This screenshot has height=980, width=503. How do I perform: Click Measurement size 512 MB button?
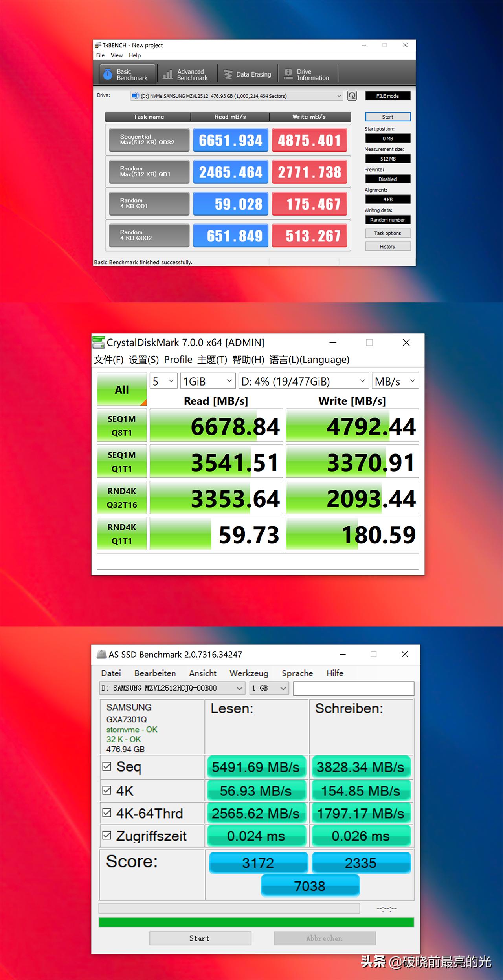[x=388, y=159]
